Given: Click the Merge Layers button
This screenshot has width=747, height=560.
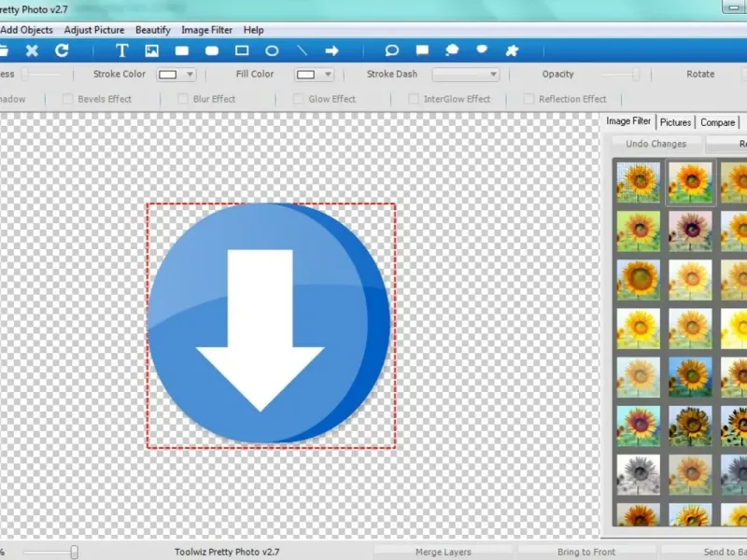Looking at the screenshot, I should 443,552.
